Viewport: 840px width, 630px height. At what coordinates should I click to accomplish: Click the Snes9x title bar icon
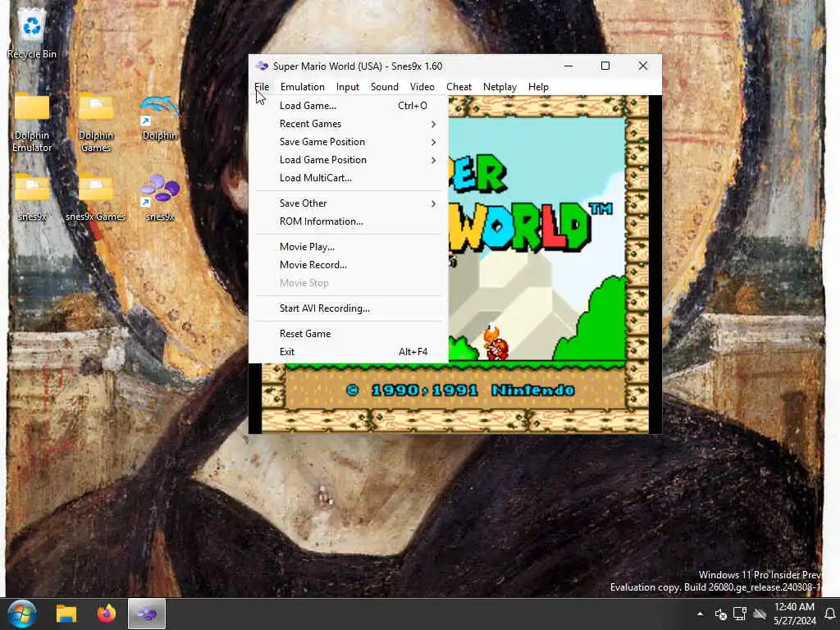(x=262, y=66)
